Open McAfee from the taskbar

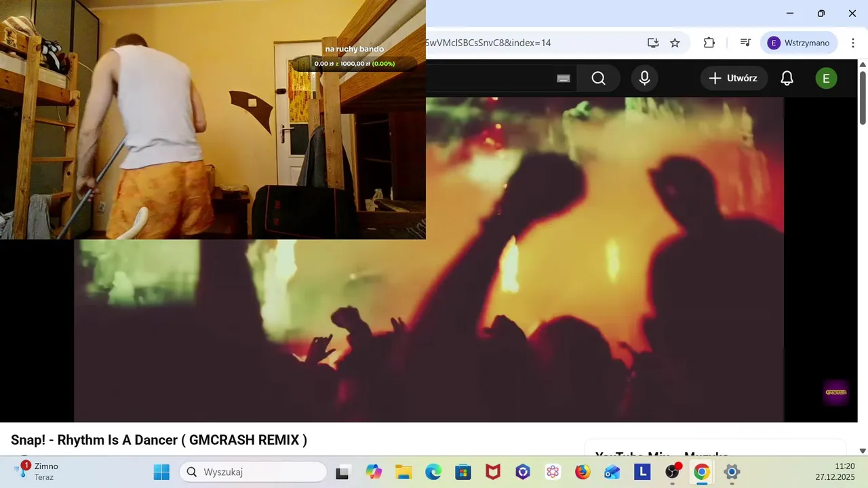pos(493,472)
